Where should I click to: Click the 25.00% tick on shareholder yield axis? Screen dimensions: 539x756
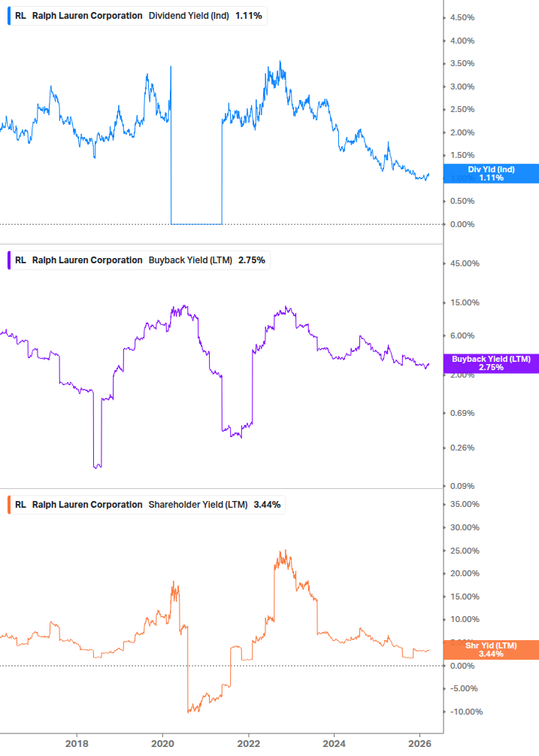point(465,551)
